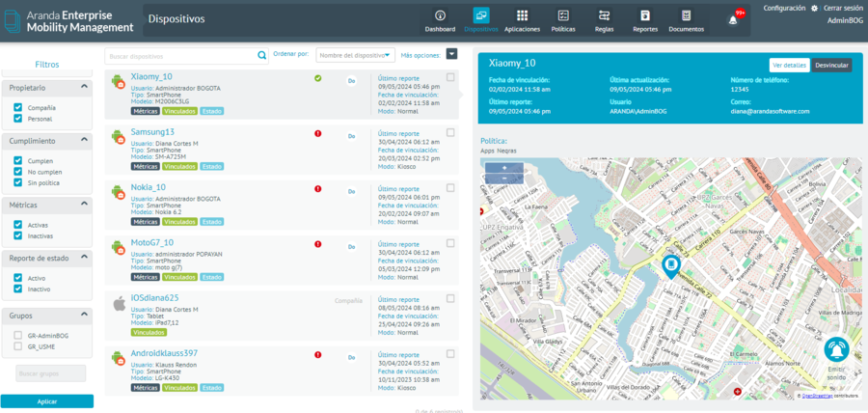
Task: Click the search magnifier icon
Action: click(261, 55)
